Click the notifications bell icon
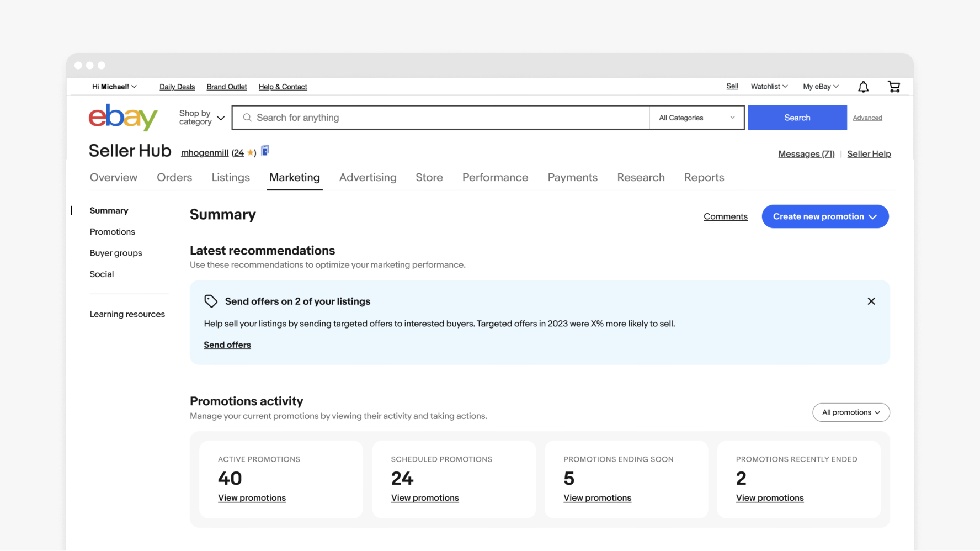 [863, 87]
